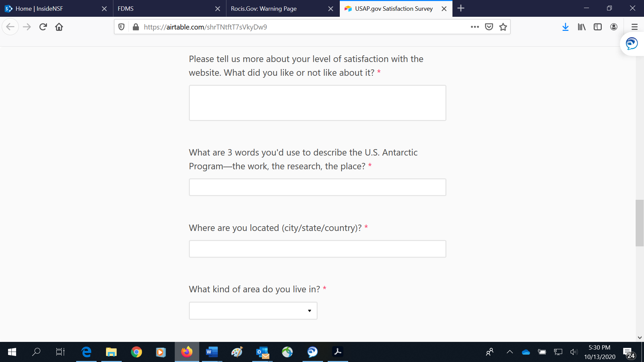
Task: Open Firefox account menu
Action: point(613,27)
